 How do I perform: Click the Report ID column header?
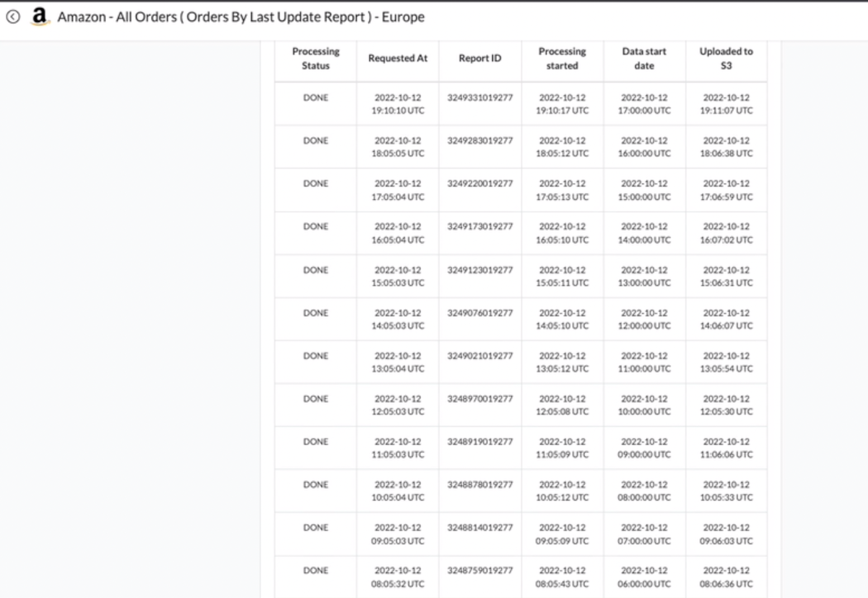[x=480, y=58]
